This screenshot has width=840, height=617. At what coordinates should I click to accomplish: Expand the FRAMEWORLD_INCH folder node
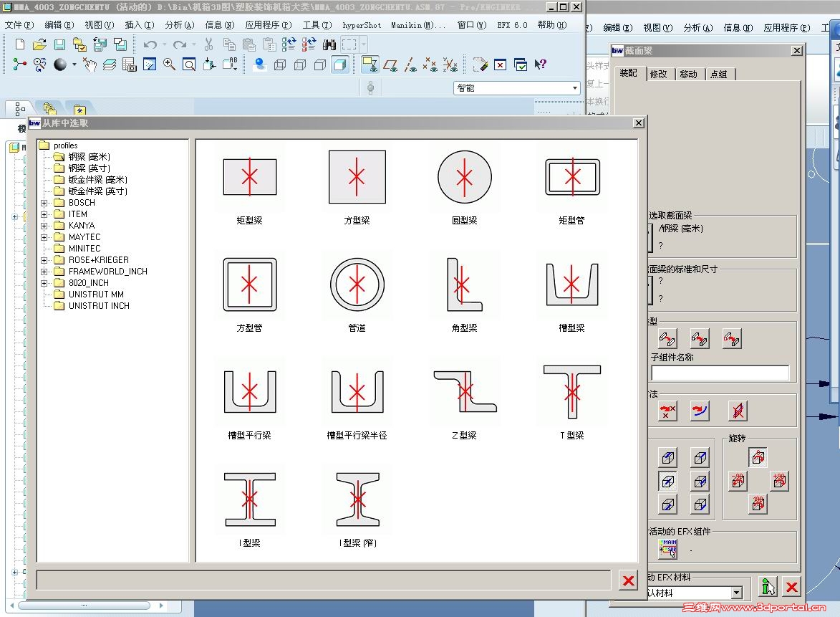coord(44,272)
